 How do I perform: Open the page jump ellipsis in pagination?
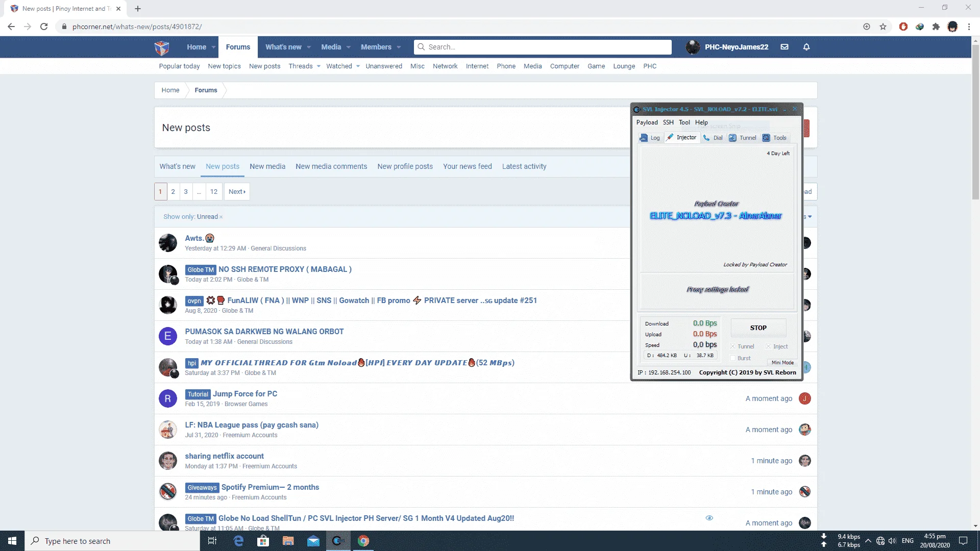point(199,192)
